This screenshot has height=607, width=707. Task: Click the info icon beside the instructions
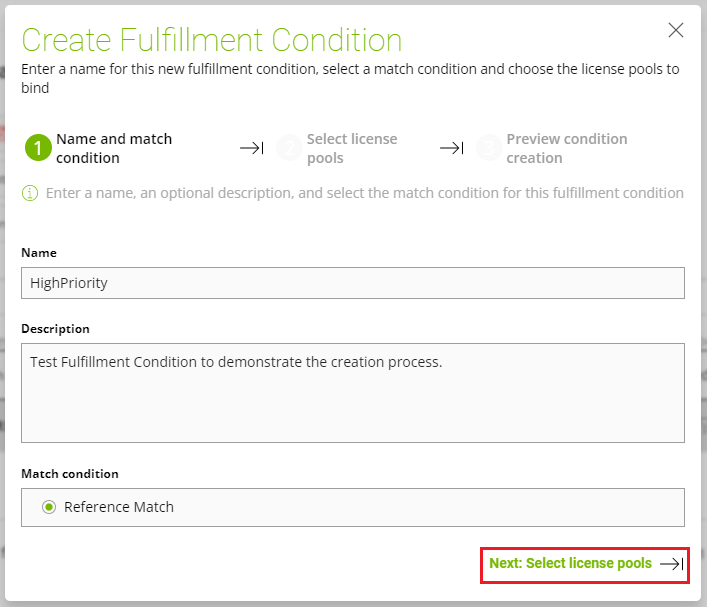pyautogui.click(x=30, y=193)
